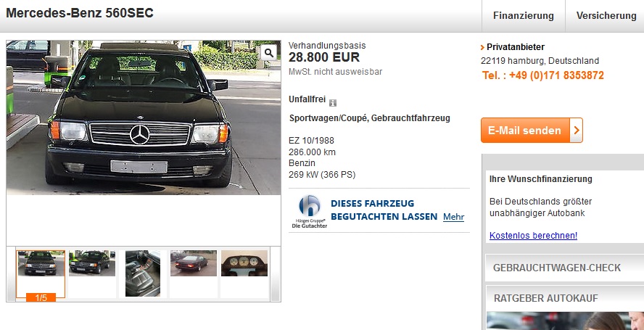The width and height of the screenshot is (644, 330).
Task: Select the leather seat interior thumbnail
Action: (x=143, y=273)
